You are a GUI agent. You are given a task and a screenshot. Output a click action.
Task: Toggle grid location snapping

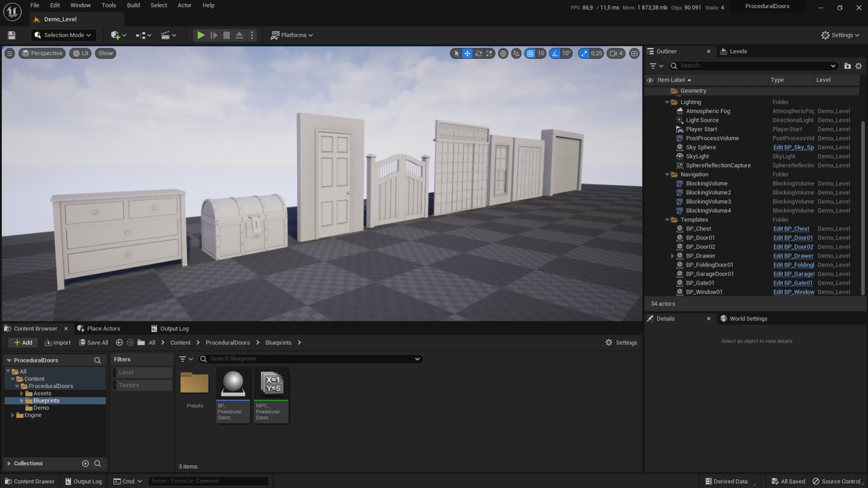pos(530,54)
